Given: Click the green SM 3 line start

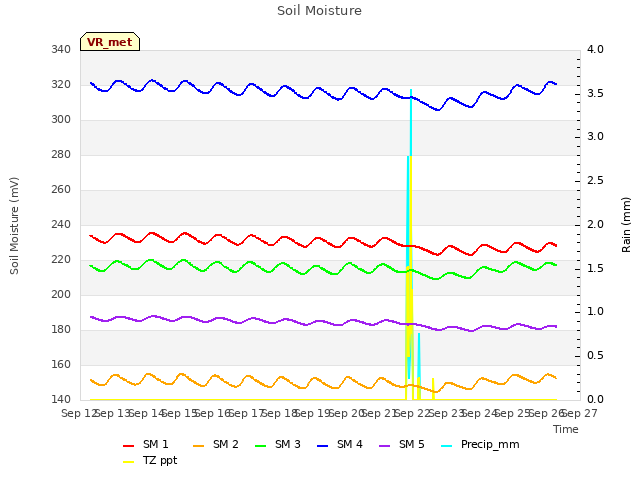Looking at the screenshot, I should [x=91, y=266].
